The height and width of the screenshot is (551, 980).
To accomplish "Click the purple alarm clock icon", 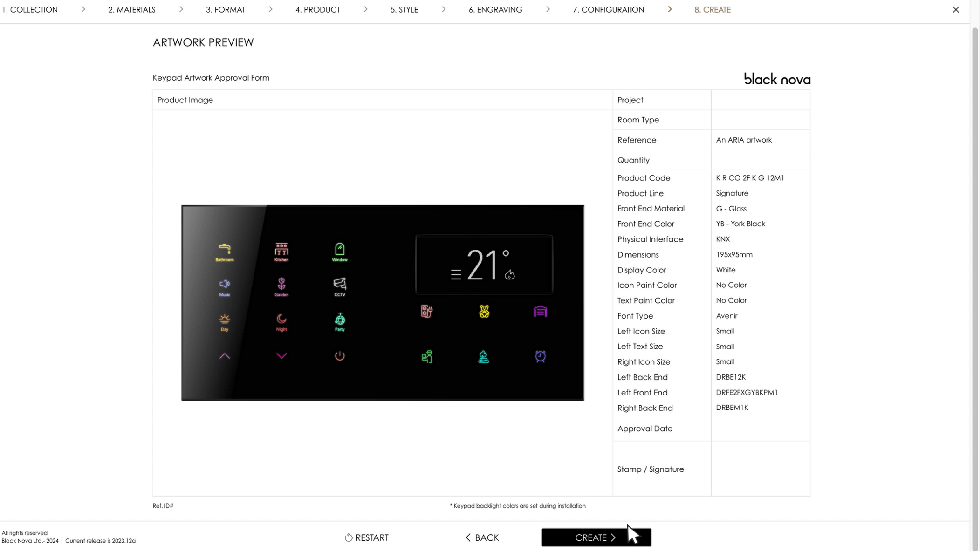I will (x=540, y=356).
